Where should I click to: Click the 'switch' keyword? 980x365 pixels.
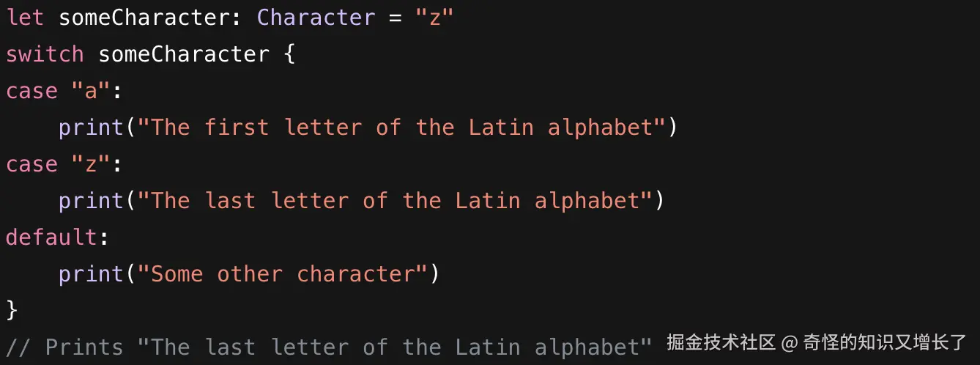[x=45, y=54]
